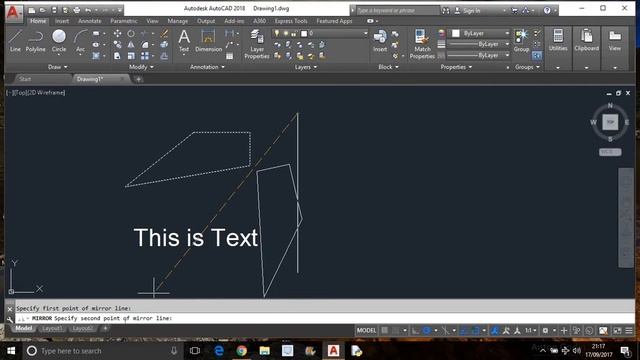Open the linetype ByLayer dropdown
The width and height of the screenshot is (640, 360).
click(x=479, y=55)
